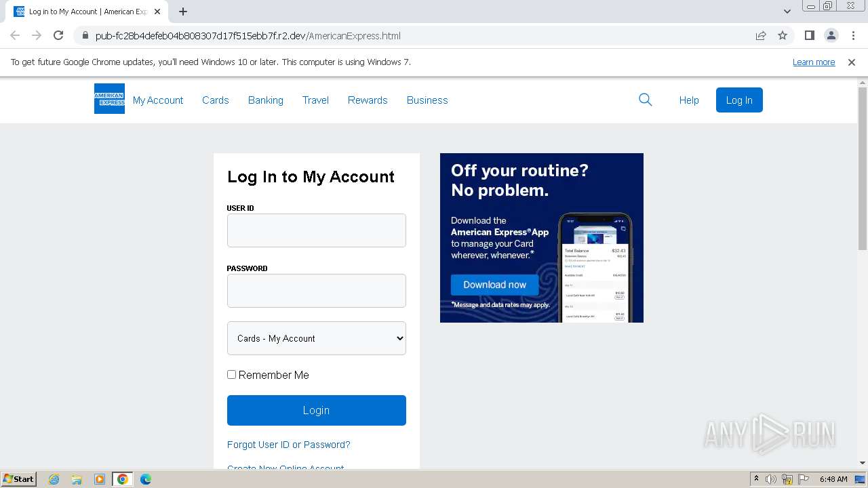Toggle the browser side panel icon

809,35
